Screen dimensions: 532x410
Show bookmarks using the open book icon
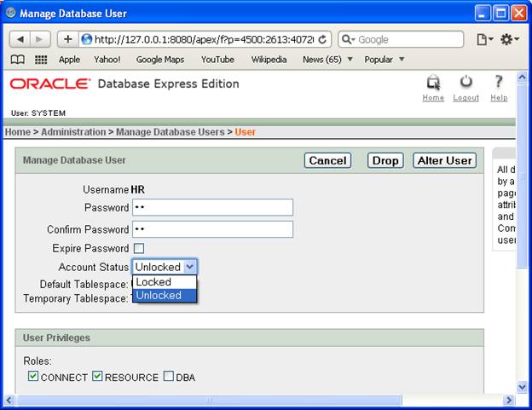[x=18, y=60]
